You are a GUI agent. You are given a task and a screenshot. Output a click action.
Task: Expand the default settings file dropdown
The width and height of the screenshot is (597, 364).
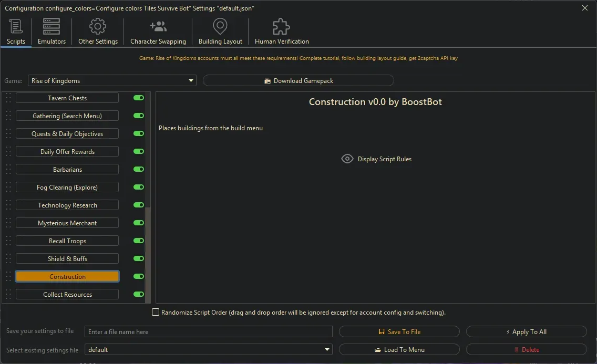pos(327,349)
